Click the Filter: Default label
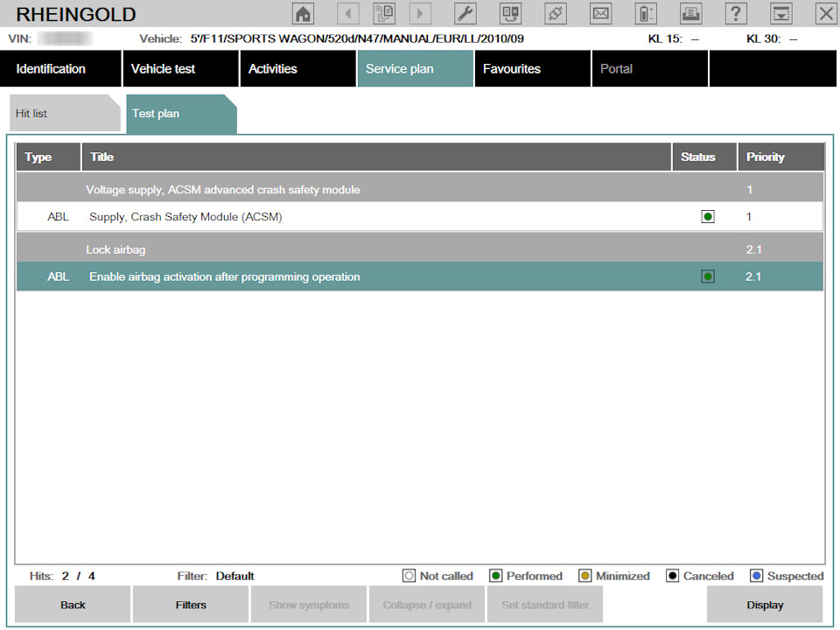The image size is (840, 630). click(216, 576)
